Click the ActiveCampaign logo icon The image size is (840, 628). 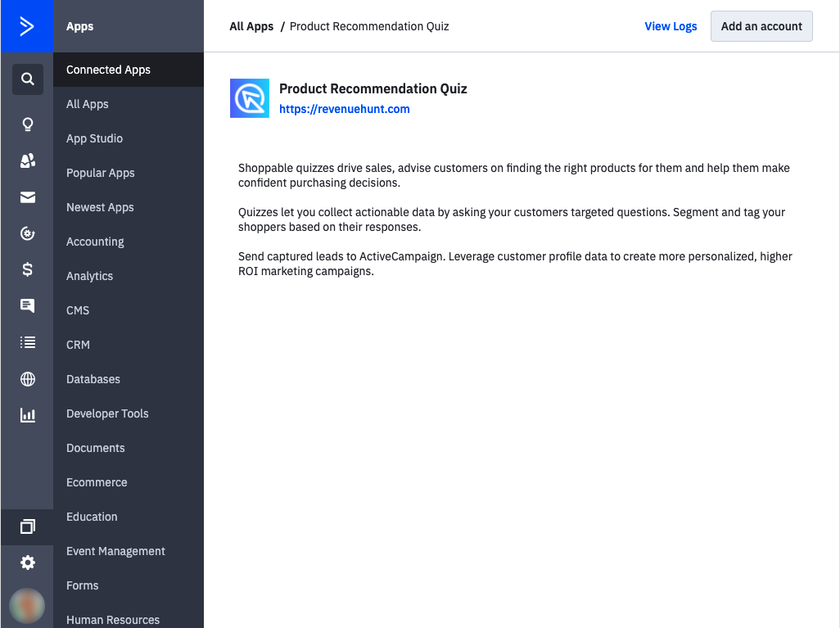27,25
